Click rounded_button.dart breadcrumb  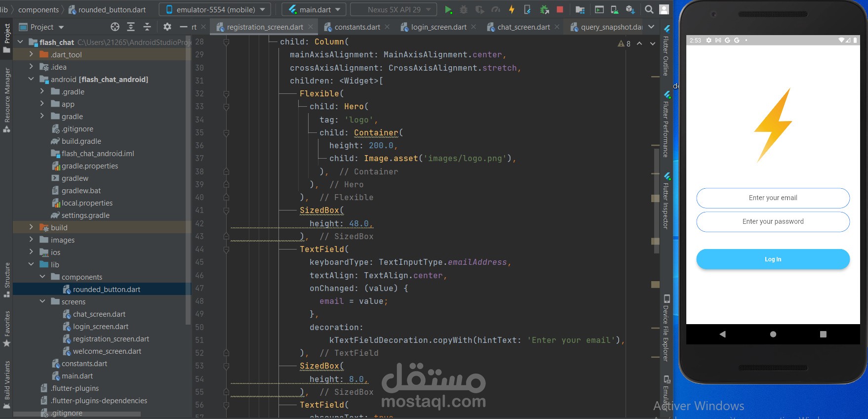coord(107,9)
